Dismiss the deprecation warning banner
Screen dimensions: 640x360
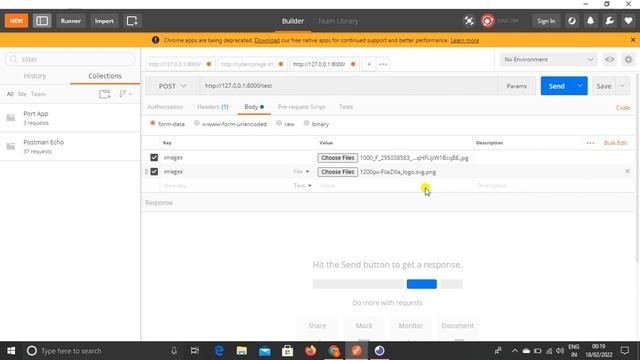click(x=633, y=40)
